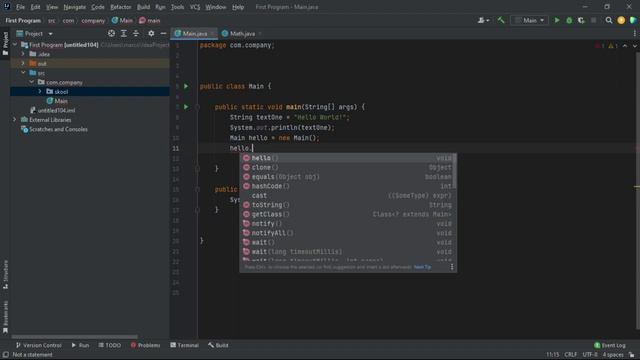The height and width of the screenshot is (360, 640).
Task: Collapse the src folder
Action: (23, 73)
